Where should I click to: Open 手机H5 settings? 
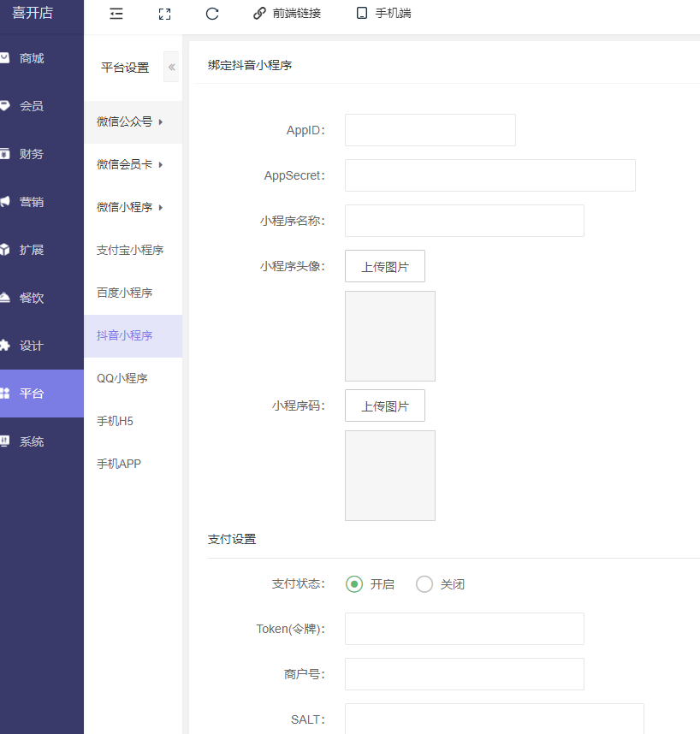133,421
